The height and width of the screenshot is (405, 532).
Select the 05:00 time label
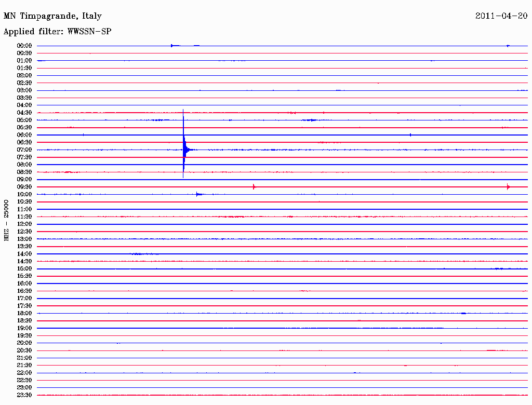(x=24, y=120)
